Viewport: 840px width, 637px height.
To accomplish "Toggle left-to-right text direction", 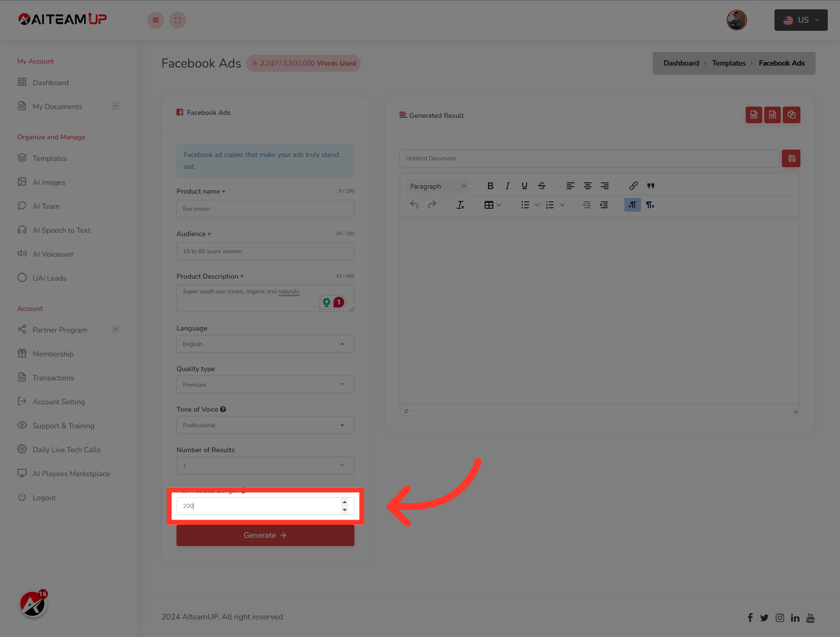I will coord(632,205).
